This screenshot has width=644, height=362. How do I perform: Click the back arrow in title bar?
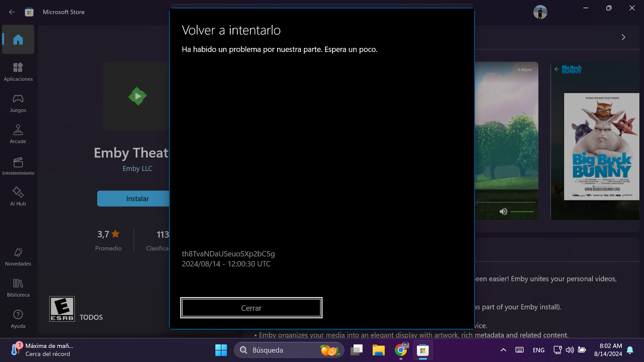pos(12,12)
